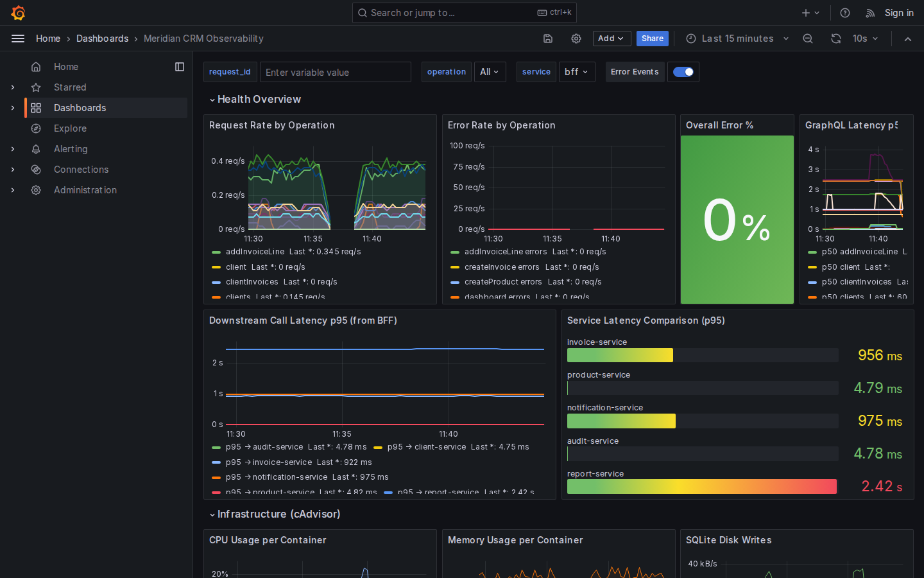Click the refresh dashboard icon
The image size is (924, 578).
pyautogui.click(x=836, y=39)
